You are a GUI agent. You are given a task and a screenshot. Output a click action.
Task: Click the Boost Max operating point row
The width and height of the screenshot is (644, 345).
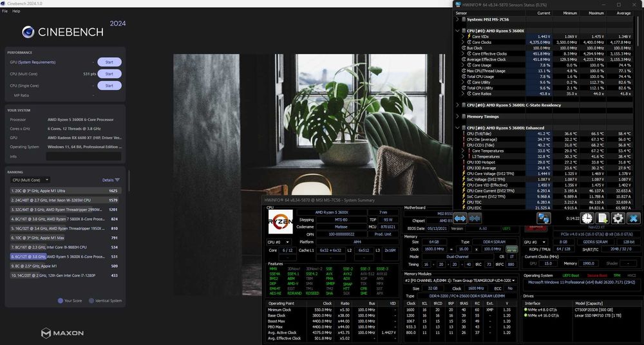point(332,321)
